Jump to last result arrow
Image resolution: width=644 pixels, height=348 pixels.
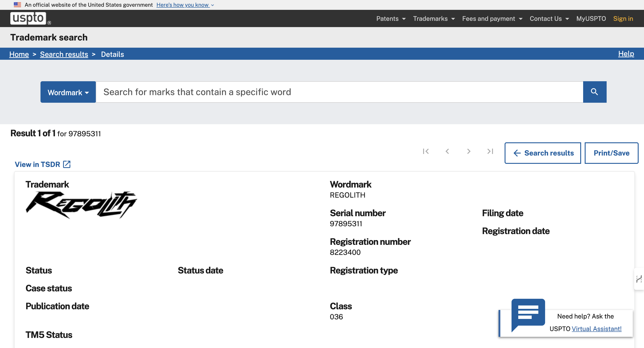pos(490,151)
